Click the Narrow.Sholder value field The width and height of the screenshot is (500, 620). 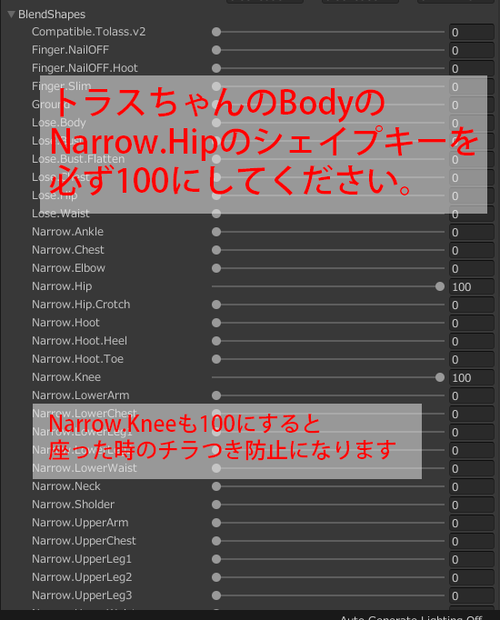pos(472,505)
